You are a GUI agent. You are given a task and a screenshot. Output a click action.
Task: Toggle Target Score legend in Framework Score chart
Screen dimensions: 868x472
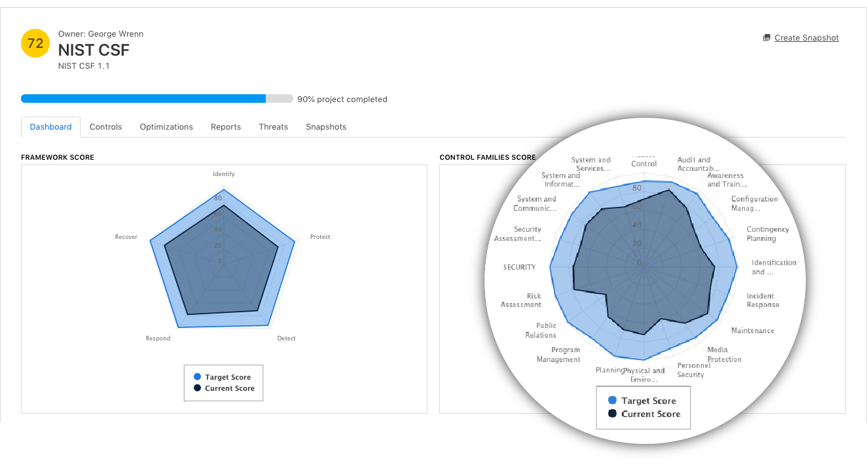222,377
